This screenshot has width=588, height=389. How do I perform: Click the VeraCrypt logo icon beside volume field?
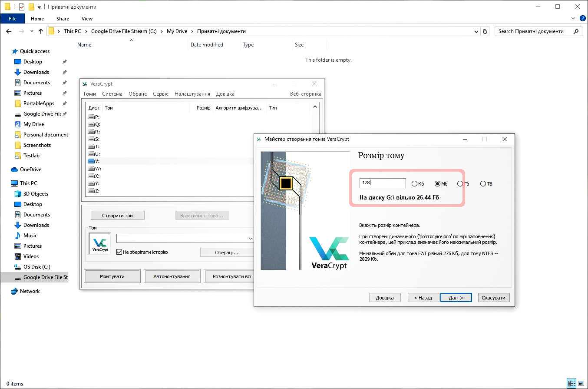99,244
